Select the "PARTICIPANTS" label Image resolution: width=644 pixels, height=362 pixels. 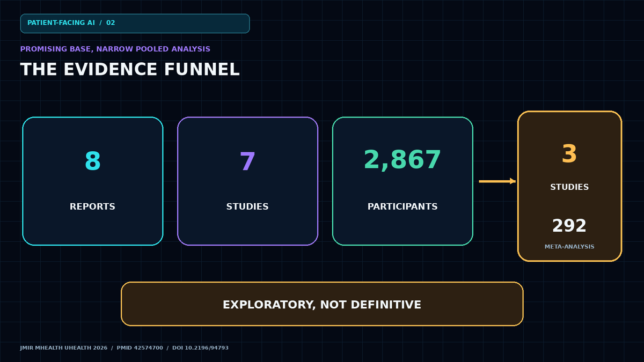[402, 206]
